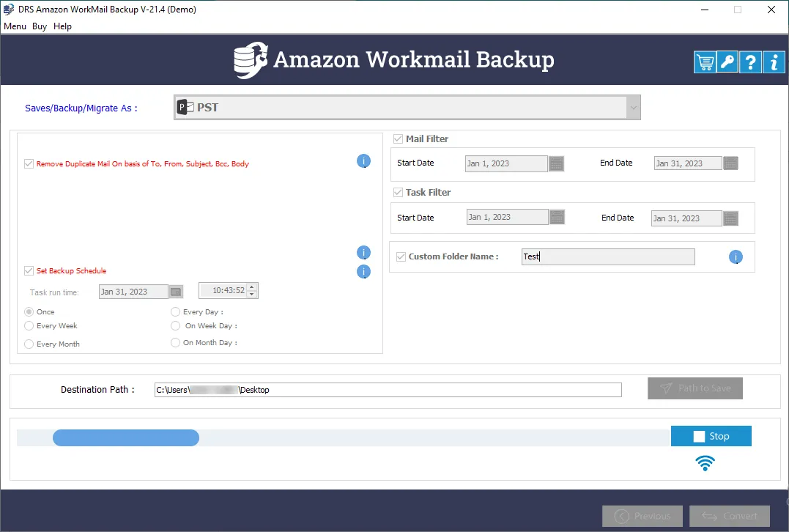Select the Every Week radio button
This screenshot has height=532, width=789.
tap(29, 326)
